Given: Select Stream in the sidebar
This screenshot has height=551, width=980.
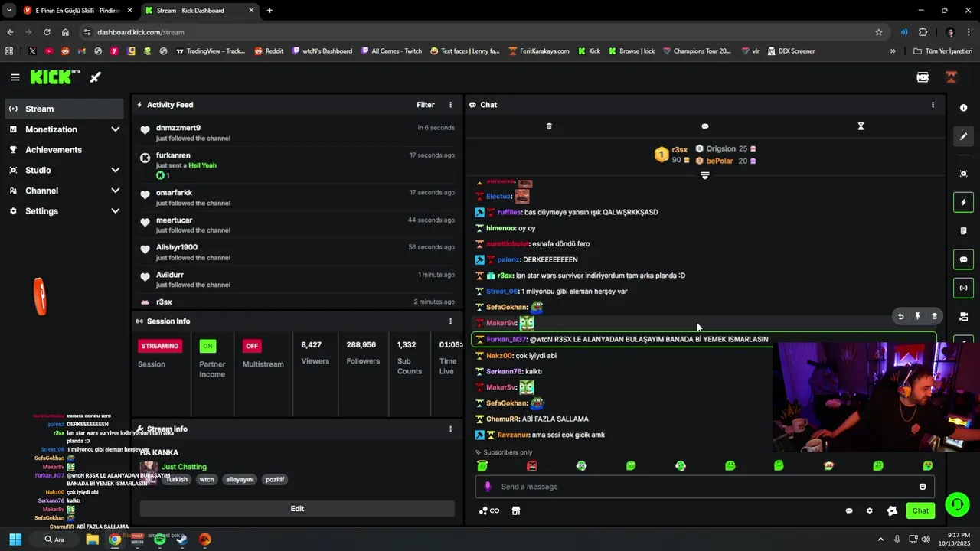Looking at the screenshot, I should tap(64, 109).
